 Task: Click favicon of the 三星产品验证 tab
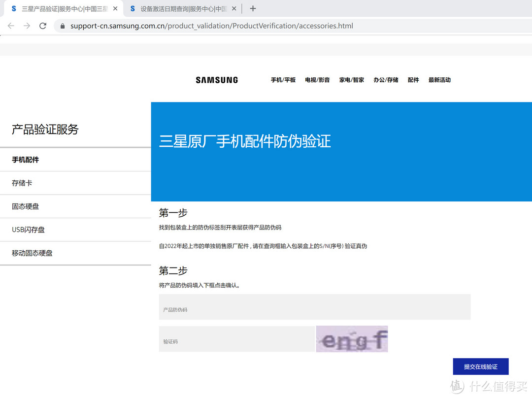coord(14,8)
